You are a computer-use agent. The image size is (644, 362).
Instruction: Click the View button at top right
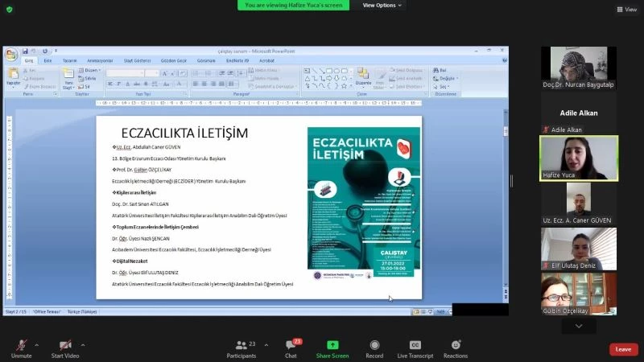pos(626,10)
